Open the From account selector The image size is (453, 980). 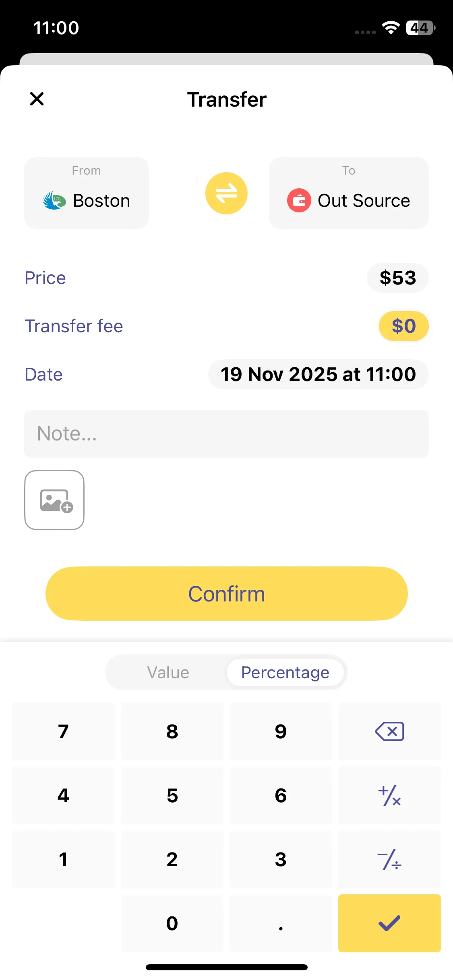click(87, 193)
